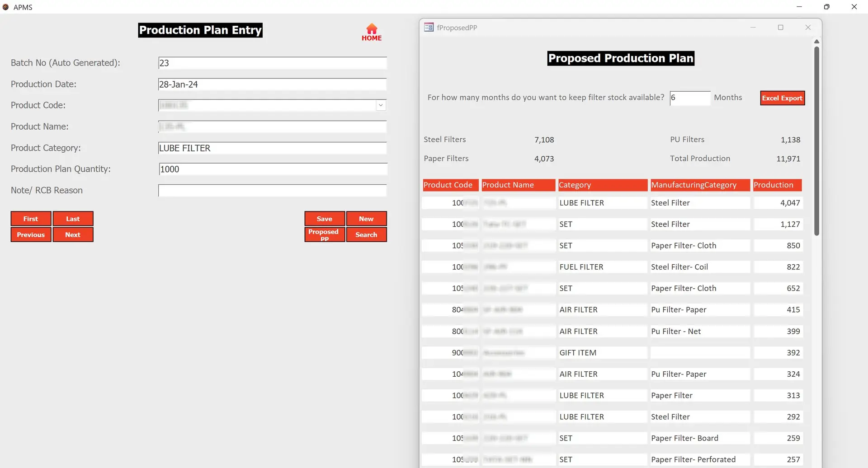Click the Search button
The image size is (868, 468).
(x=366, y=235)
